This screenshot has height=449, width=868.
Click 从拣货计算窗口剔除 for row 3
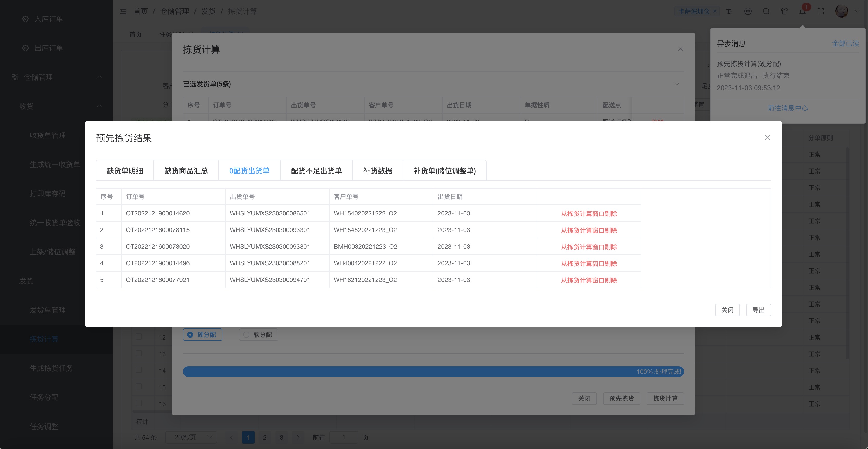click(589, 247)
